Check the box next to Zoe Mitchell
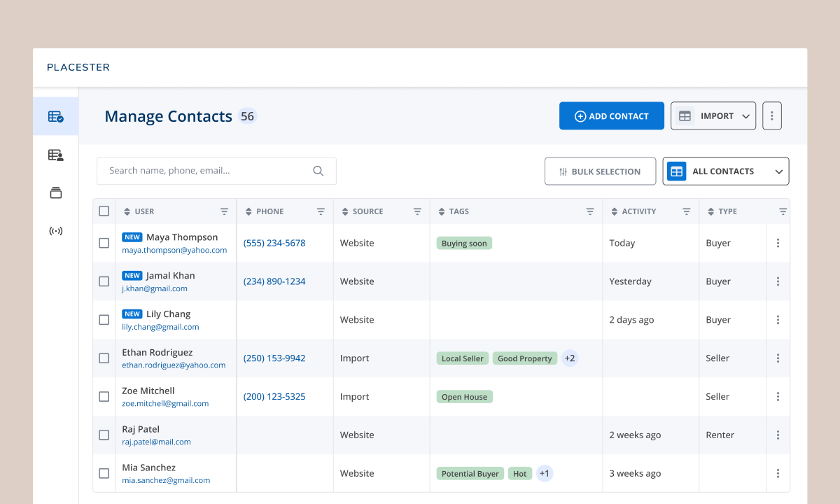The height and width of the screenshot is (504, 840). pos(104,396)
